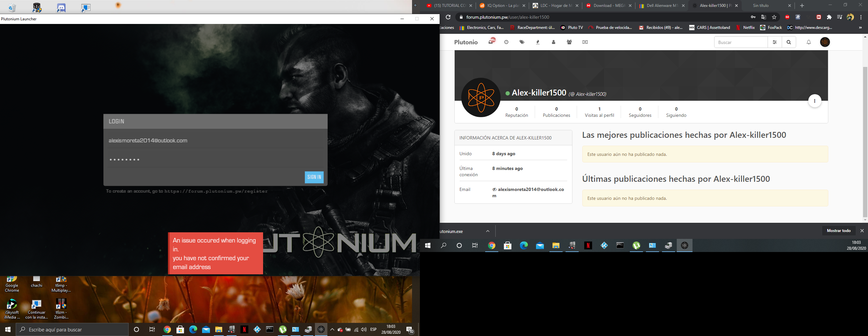The height and width of the screenshot is (336, 868).
Task: Open saved passwords key icon in address bar
Action: (753, 17)
